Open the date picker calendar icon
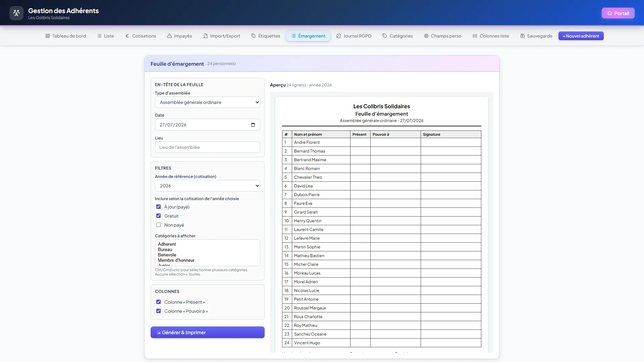The height and width of the screenshot is (362, 644). point(253,125)
